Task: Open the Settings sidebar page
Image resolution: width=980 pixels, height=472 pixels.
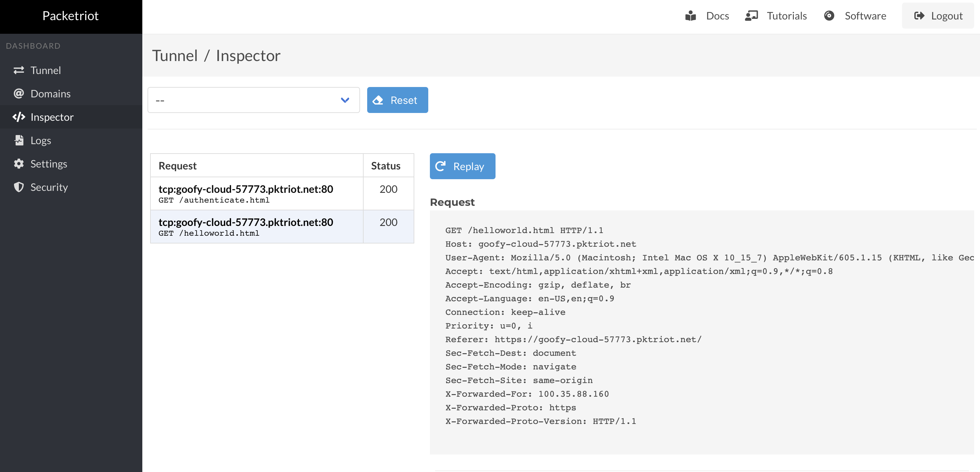Action: click(x=71, y=164)
